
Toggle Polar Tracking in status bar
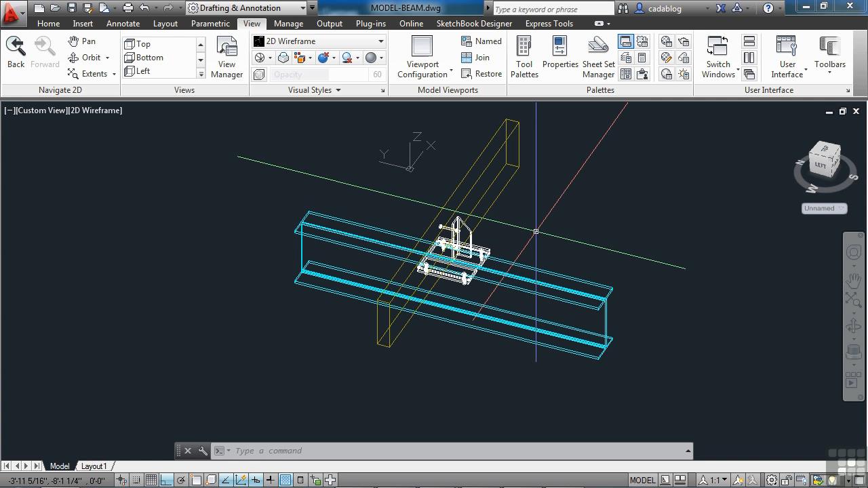point(181,480)
